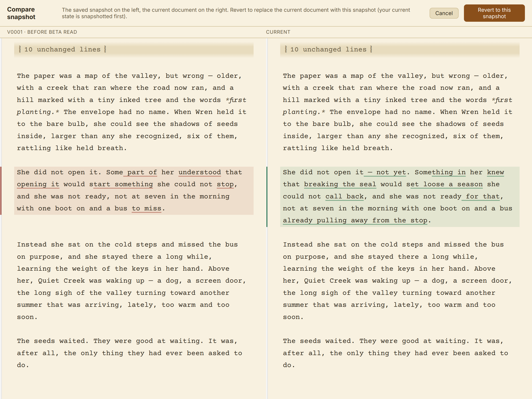This screenshot has height=399, width=532.
Task: Click the inserted word 'knew'
Action: tap(495, 172)
